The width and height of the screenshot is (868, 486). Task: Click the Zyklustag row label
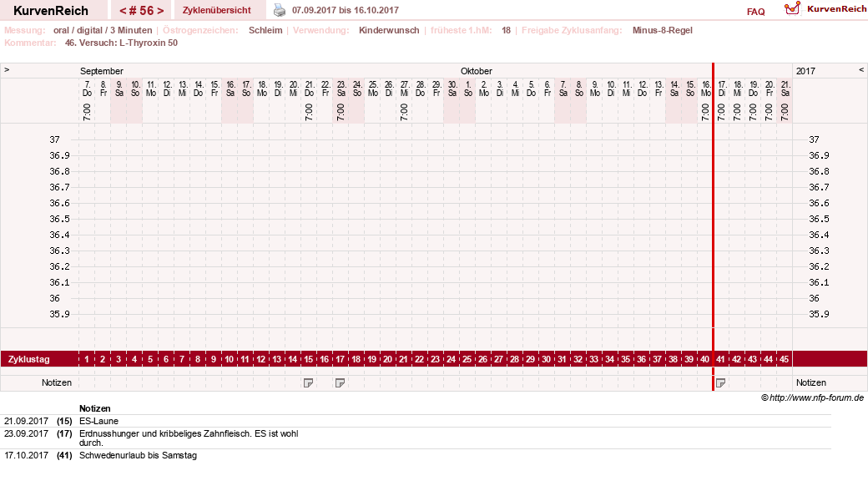[x=28, y=359]
